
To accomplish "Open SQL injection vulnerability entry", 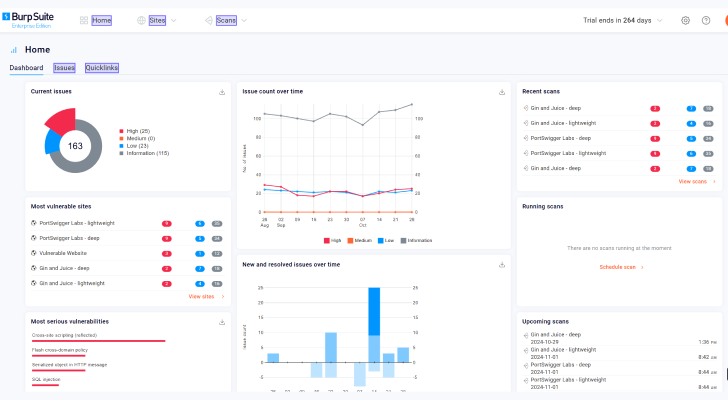I will pyautogui.click(x=46, y=380).
